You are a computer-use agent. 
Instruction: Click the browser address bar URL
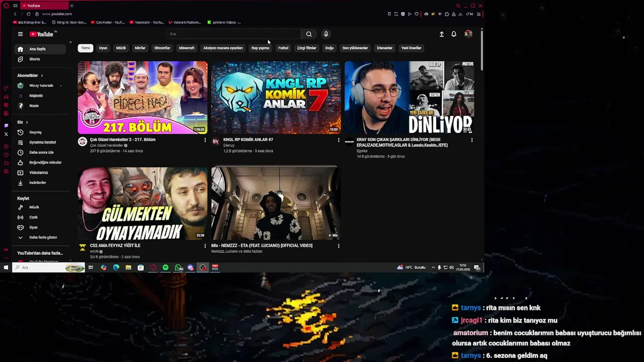[57, 14]
